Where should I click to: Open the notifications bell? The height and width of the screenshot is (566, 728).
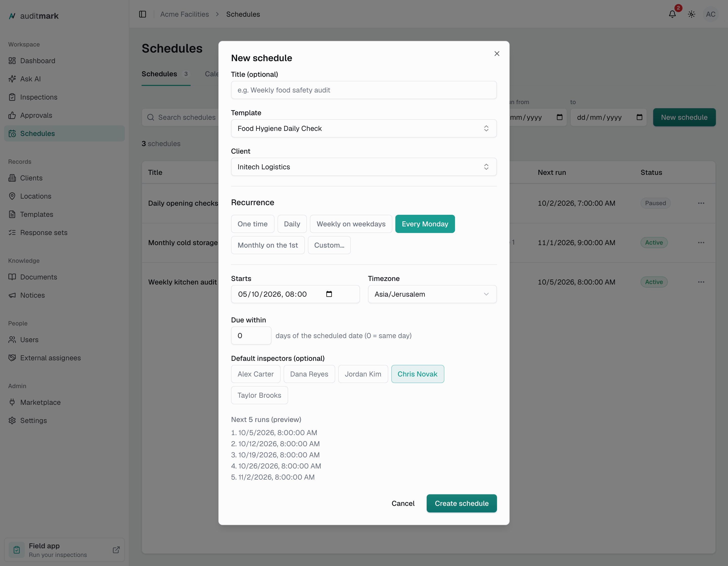click(672, 14)
